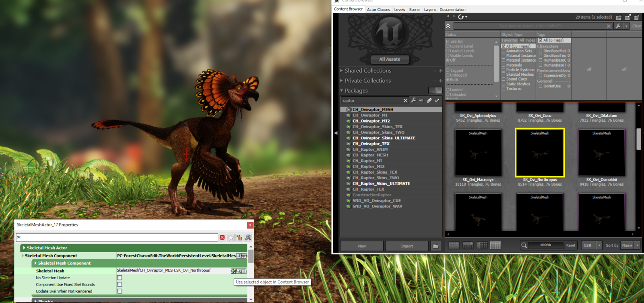The height and width of the screenshot is (303, 644).
Task: Select Tagged status radio button
Action: 448,71
